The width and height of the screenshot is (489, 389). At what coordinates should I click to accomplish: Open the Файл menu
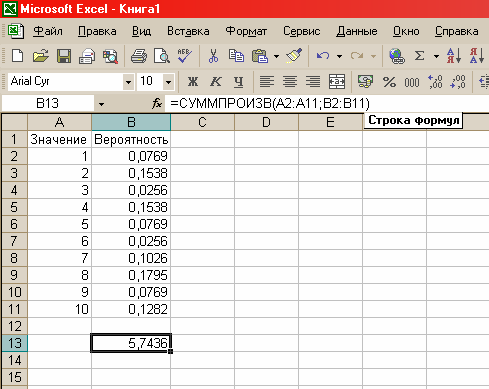[48, 31]
